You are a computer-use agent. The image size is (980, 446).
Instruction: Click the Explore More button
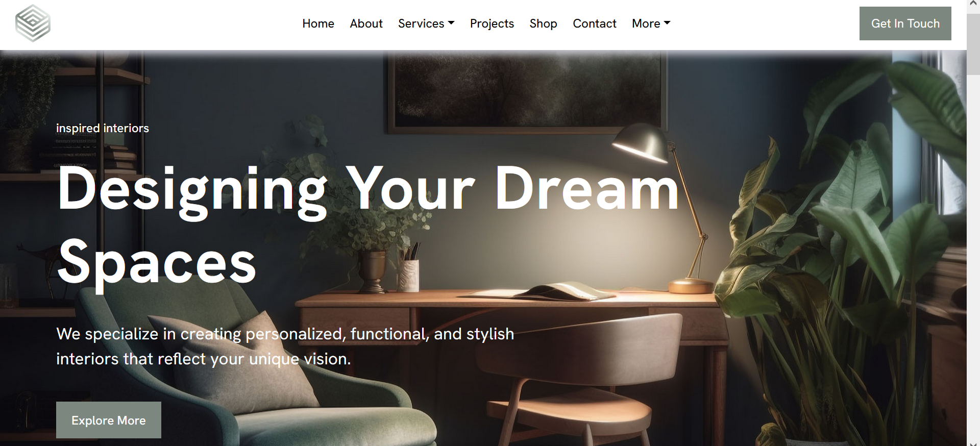point(109,420)
